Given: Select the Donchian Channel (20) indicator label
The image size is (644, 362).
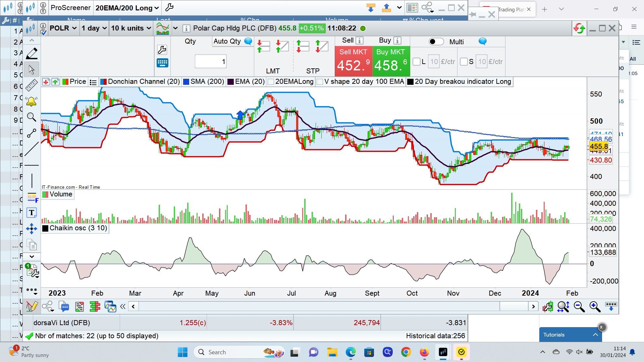Looking at the screenshot, I should coord(144,81).
